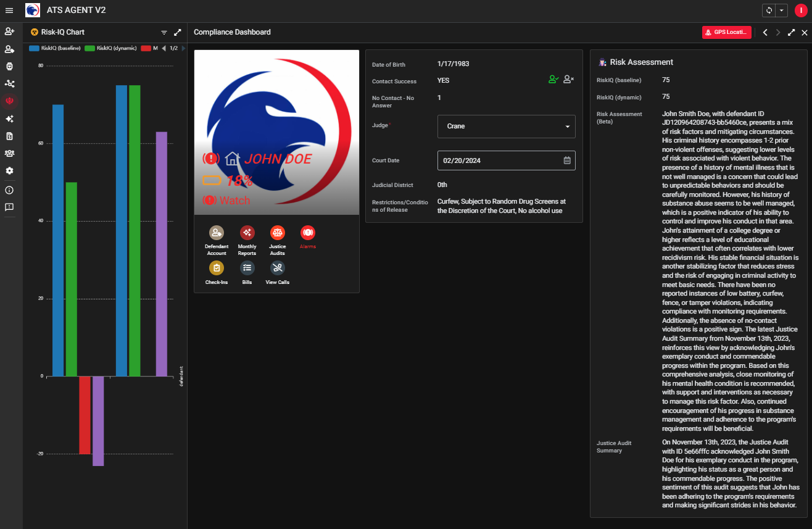The image size is (812, 529).
Task: Go to the next chart legend page
Action: click(x=183, y=48)
